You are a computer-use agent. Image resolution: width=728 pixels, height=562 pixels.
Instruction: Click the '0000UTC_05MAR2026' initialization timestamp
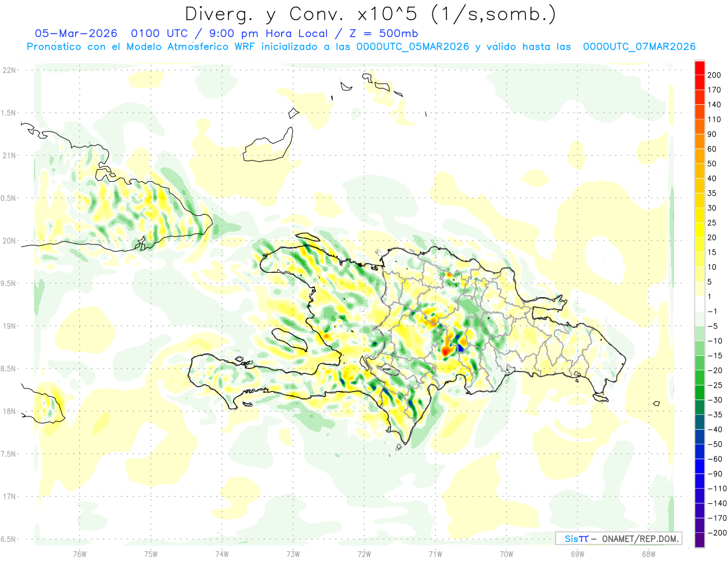point(413,47)
